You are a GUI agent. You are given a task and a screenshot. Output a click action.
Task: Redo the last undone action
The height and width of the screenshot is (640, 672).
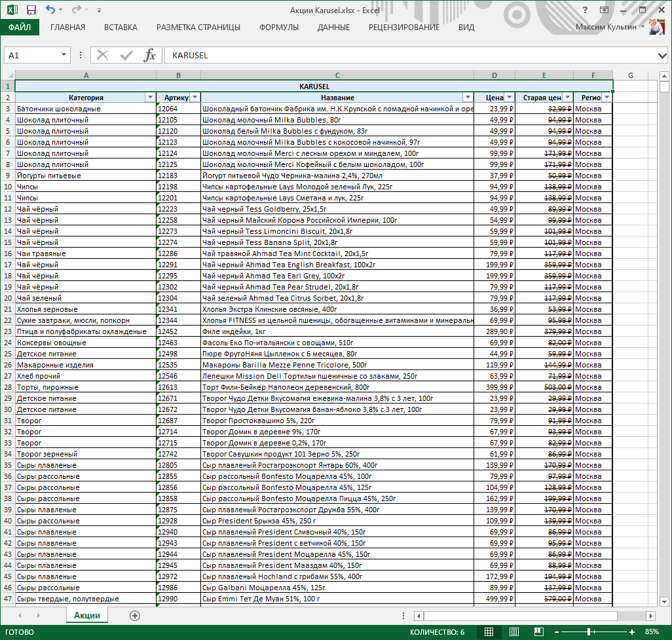[76, 9]
